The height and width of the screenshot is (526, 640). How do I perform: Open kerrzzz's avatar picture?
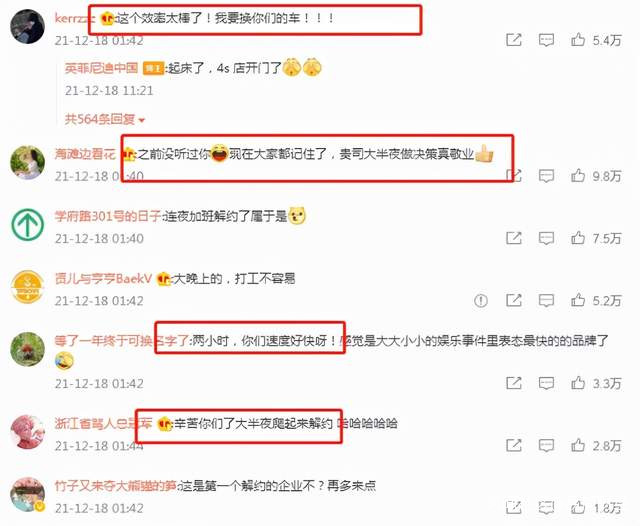coord(27,27)
